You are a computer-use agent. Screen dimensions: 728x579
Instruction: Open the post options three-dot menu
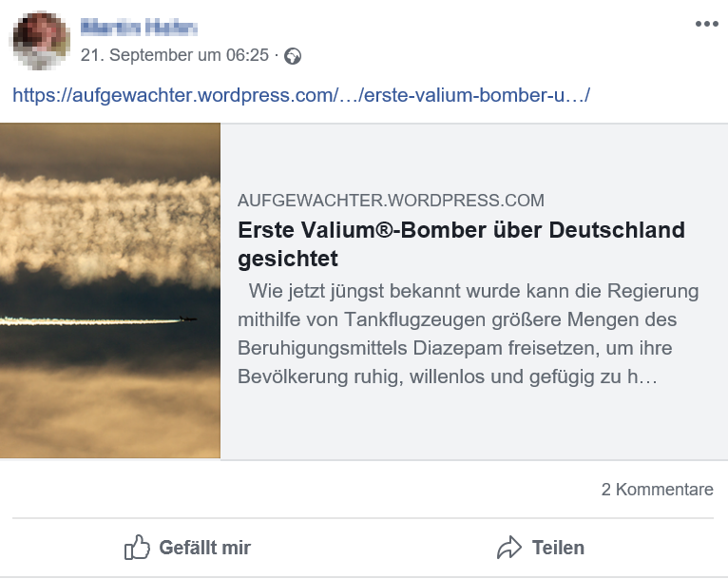(x=706, y=24)
